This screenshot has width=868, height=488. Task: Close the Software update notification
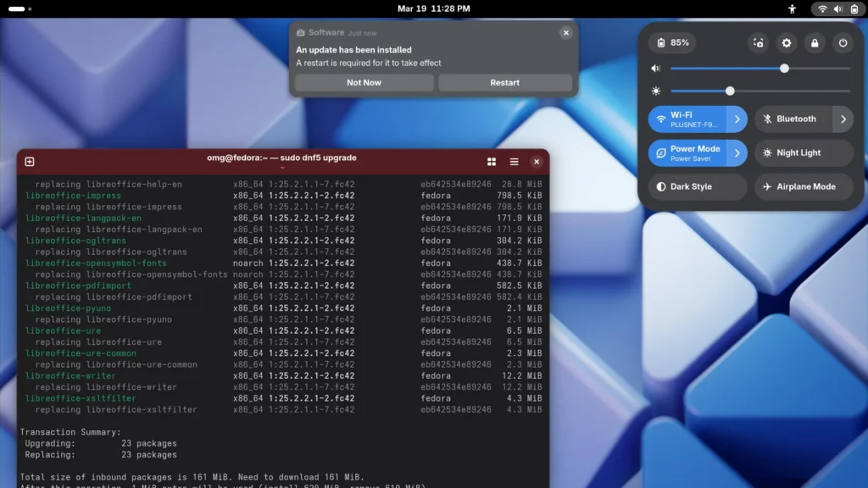pyautogui.click(x=565, y=32)
